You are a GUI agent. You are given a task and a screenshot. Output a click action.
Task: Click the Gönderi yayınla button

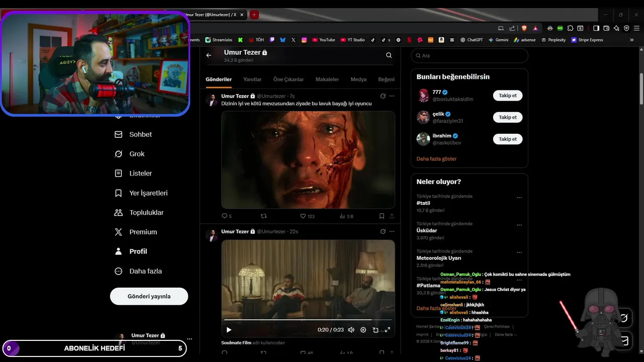(x=149, y=296)
